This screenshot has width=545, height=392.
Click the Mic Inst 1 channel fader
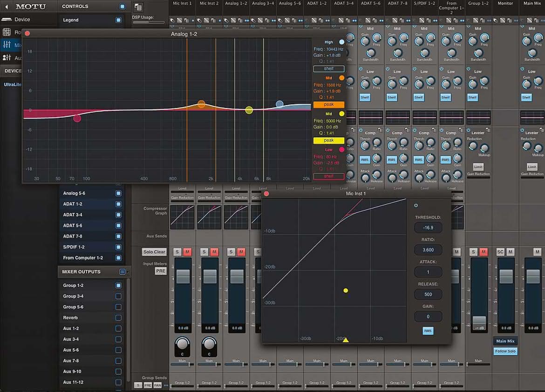pyautogui.click(x=183, y=276)
